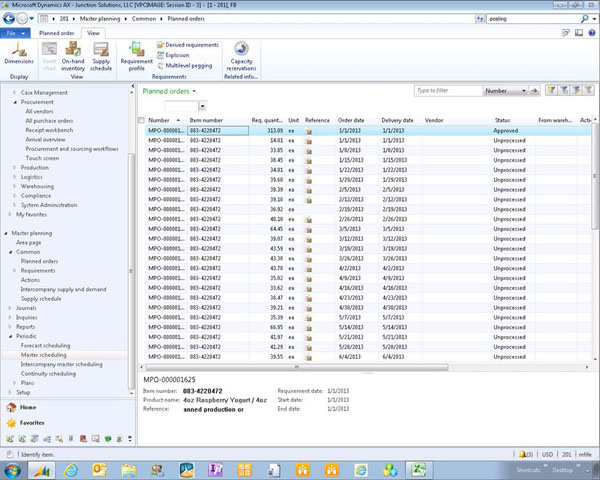The height and width of the screenshot is (480, 600).
Task: Open the Planned orders title dropdown
Action: tap(195, 91)
